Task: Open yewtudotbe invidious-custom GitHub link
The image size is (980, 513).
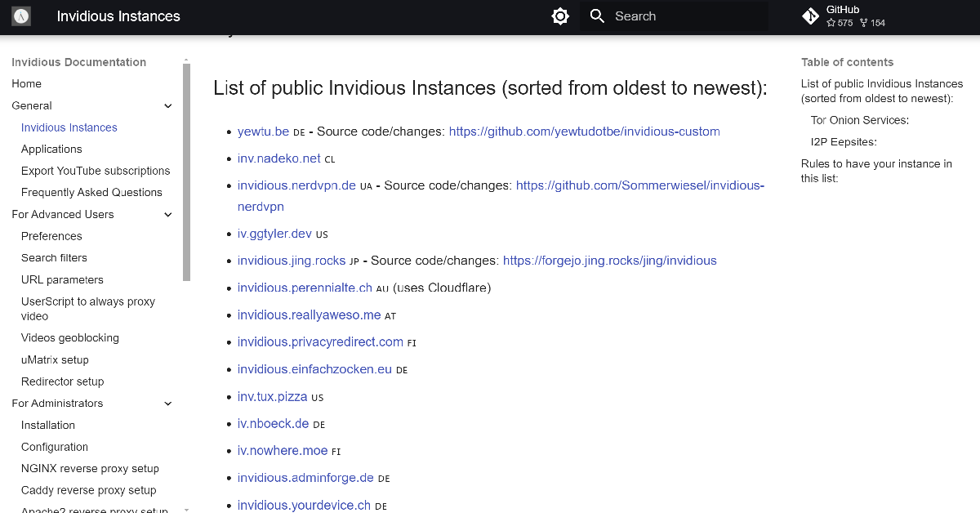Action: point(584,132)
